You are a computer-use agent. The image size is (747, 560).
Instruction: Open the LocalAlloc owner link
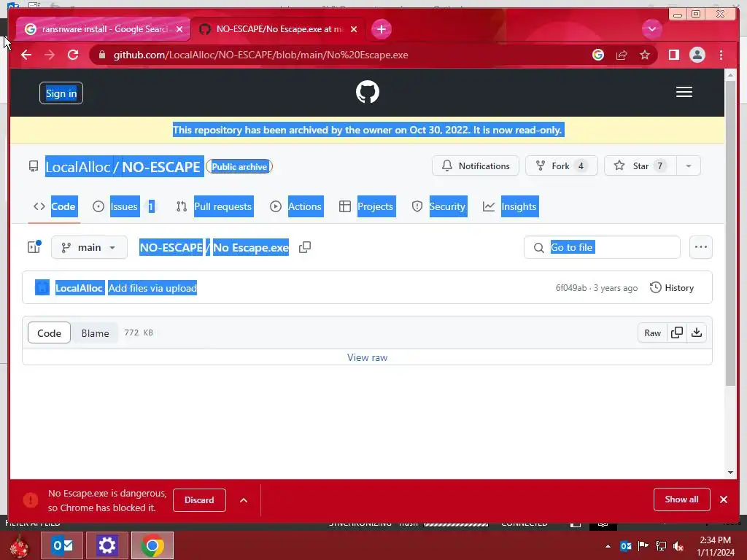[77, 167]
